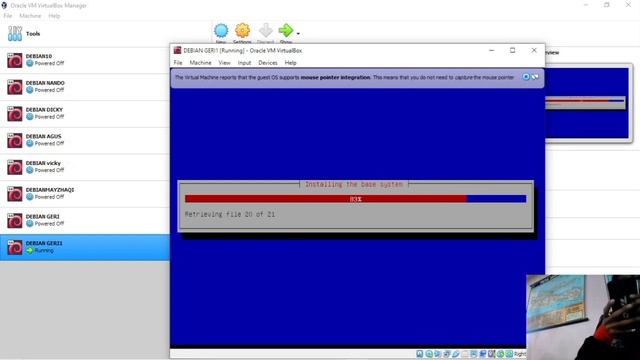640x360 pixels.
Task: Click the Debian swirl icon for DEBIANMAYZHAQI
Action: [x=15, y=194]
